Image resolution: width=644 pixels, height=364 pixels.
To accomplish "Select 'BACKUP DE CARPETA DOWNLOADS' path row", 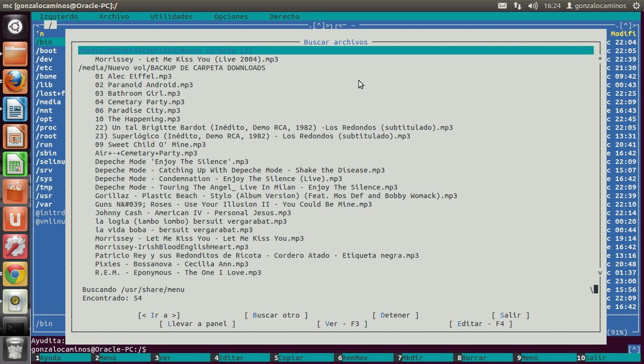I will pos(172,68).
